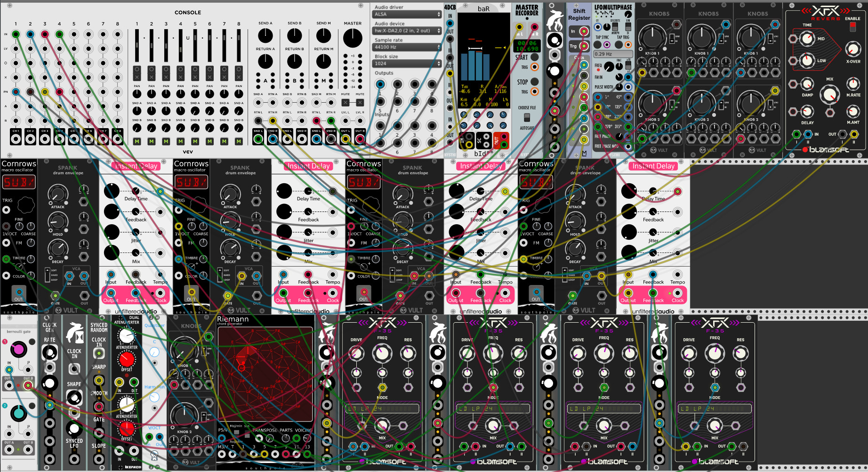This screenshot has width=868, height=472.
Task: Toggle XFX Reverb ENABLE switch
Action: coord(852,27)
